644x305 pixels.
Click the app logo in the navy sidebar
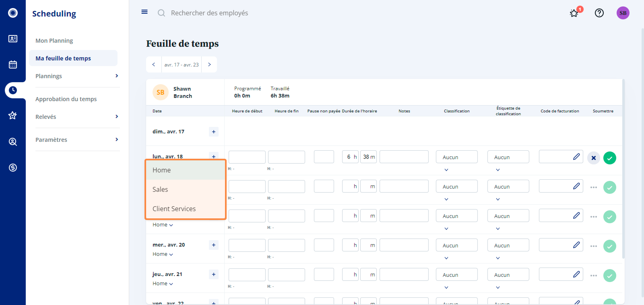pos(13,13)
